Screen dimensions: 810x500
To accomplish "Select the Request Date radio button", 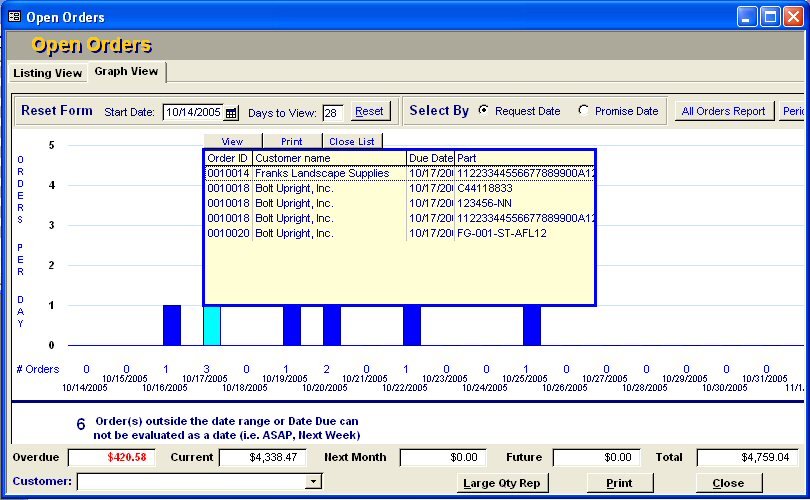I will [484, 111].
